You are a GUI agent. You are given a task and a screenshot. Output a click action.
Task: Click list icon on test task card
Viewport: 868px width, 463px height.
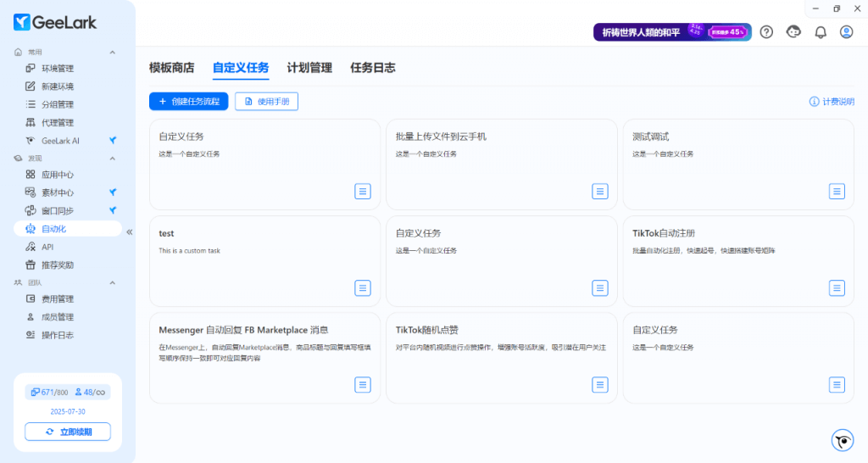363,288
